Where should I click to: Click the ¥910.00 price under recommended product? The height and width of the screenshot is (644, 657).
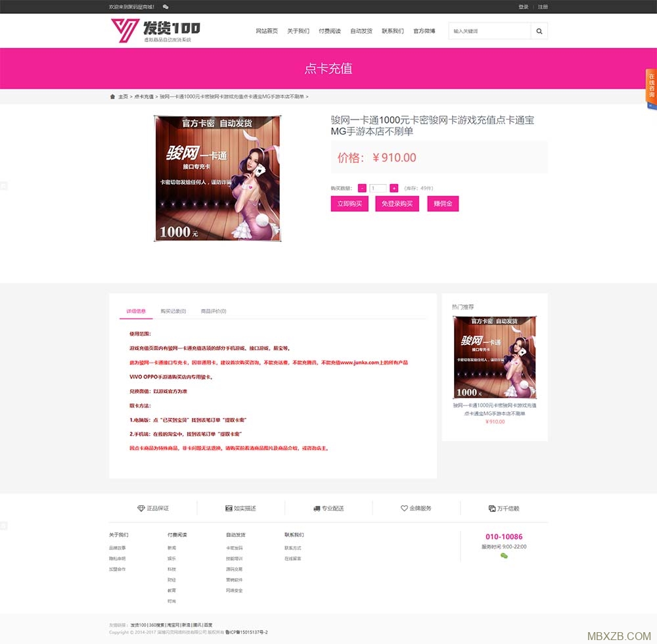tap(495, 421)
